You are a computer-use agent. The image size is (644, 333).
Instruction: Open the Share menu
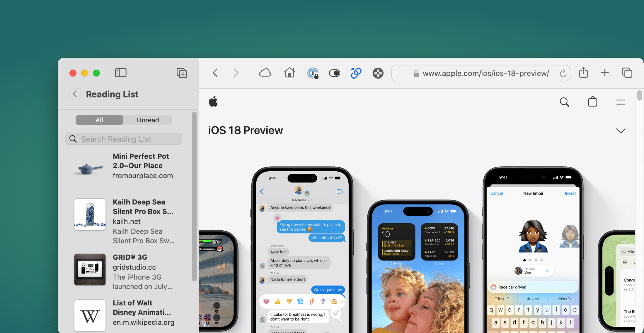pyautogui.click(x=583, y=72)
